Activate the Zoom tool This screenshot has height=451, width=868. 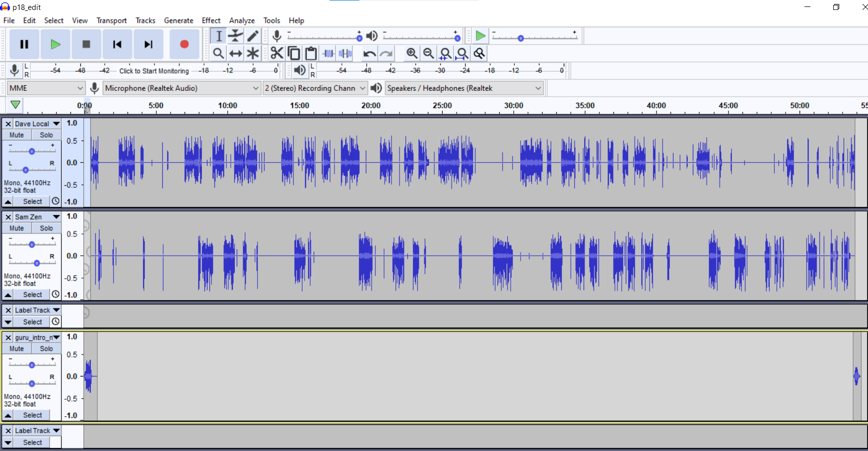tap(218, 53)
